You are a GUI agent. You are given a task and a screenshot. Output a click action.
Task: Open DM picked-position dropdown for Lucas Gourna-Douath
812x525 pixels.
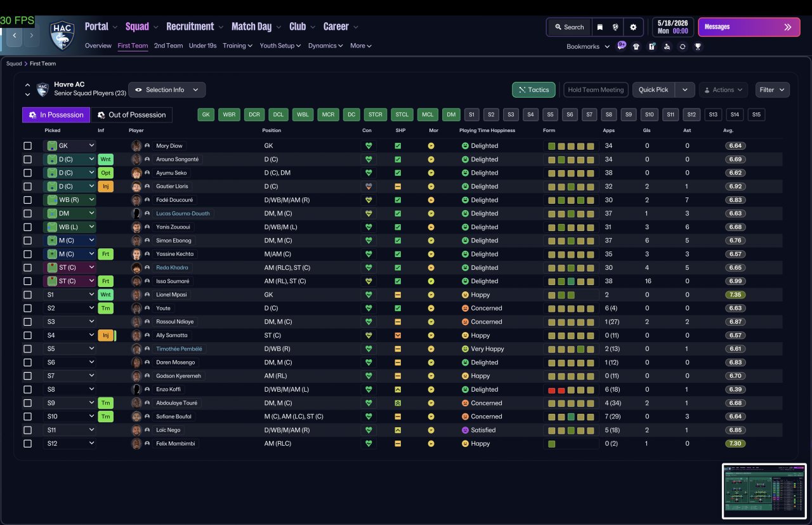[x=70, y=213]
